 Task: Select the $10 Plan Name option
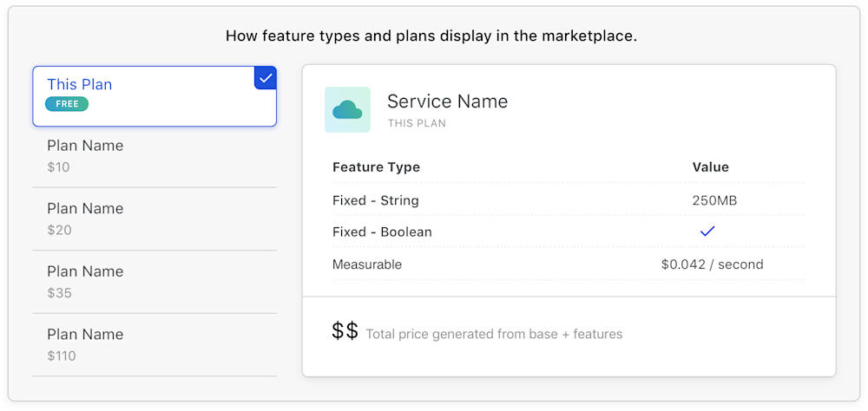point(154,156)
